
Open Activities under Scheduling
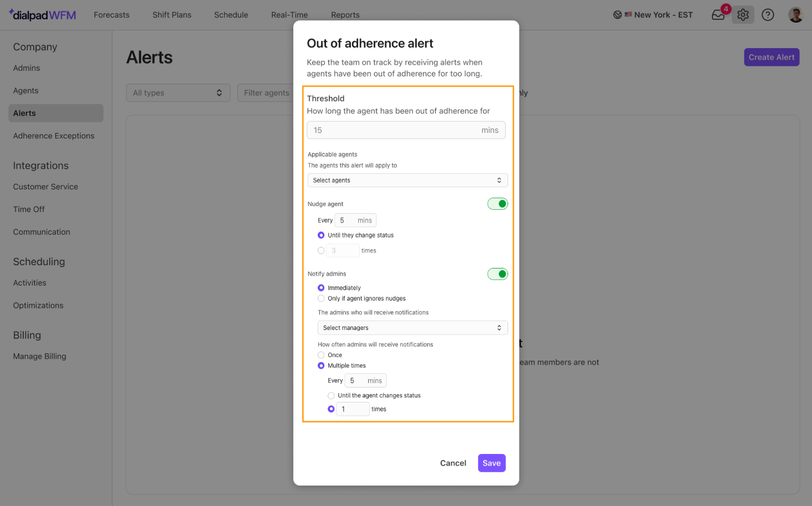30,283
